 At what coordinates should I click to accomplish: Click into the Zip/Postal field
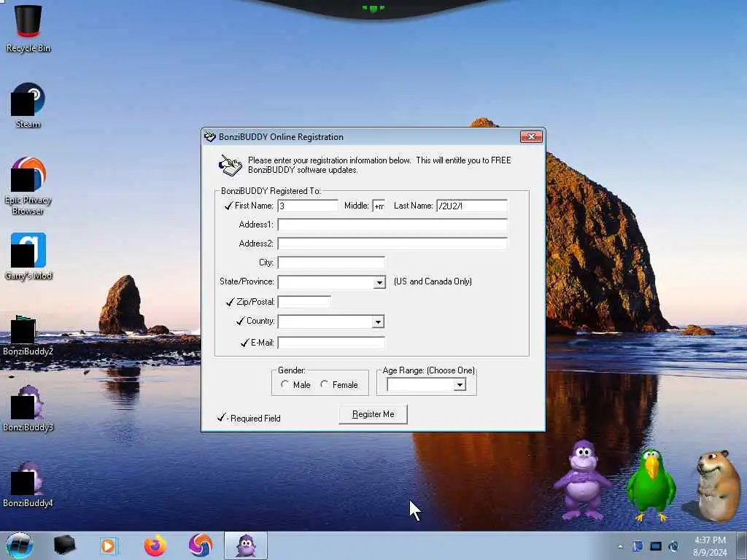(x=304, y=302)
